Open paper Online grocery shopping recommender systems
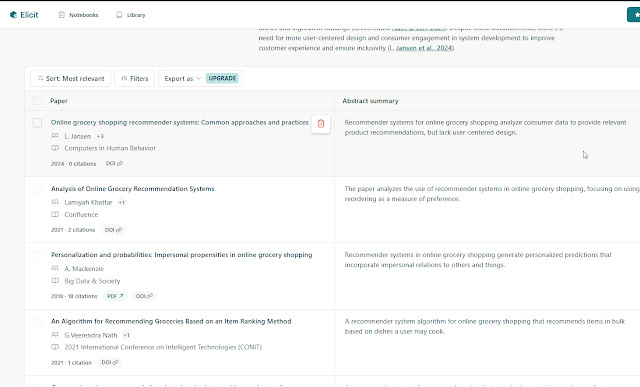The width and height of the screenshot is (640, 387). pyautogui.click(x=180, y=122)
